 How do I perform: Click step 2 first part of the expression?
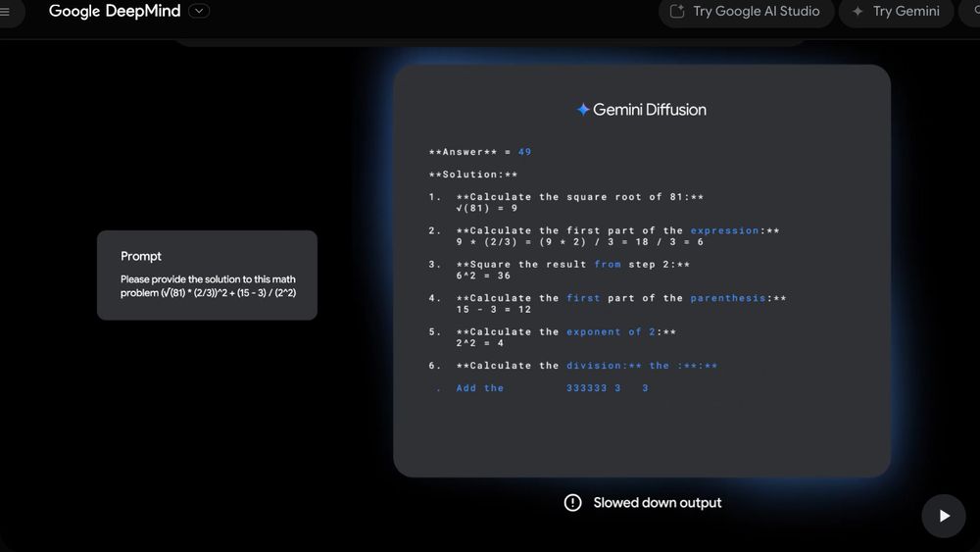point(604,230)
